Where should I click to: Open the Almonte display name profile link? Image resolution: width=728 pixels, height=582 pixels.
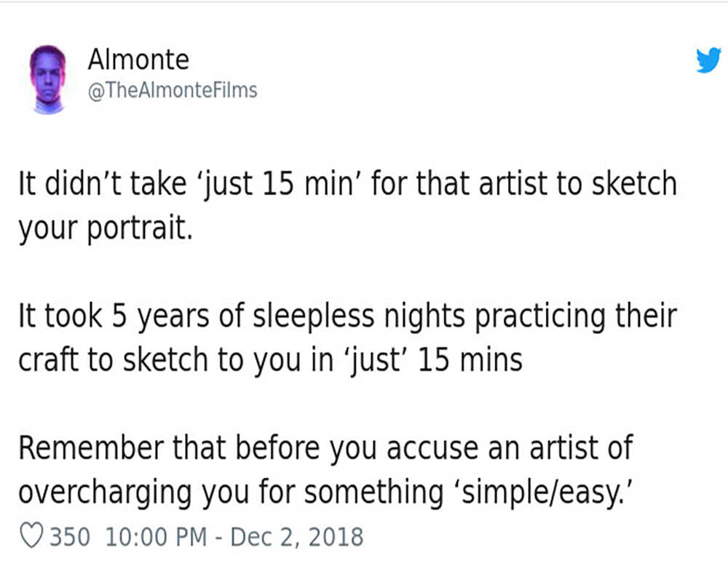[x=138, y=60]
